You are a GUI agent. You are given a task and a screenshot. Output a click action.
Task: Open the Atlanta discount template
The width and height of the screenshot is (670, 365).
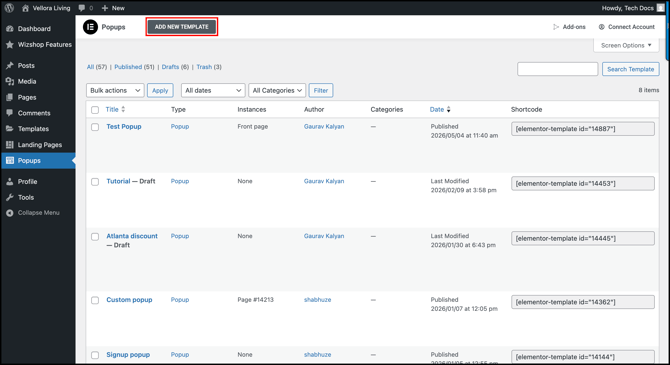(132, 236)
